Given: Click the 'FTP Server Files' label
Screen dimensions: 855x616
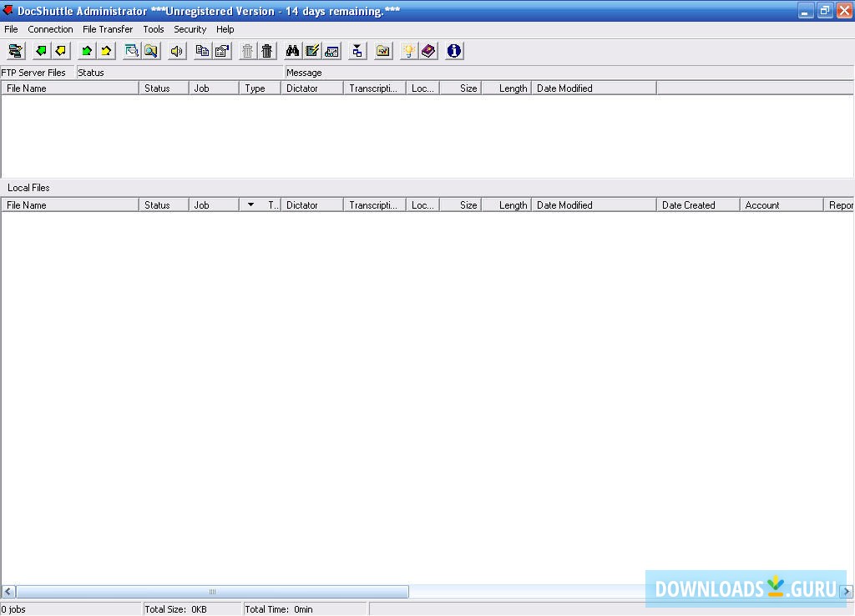Looking at the screenshot, I should point(33,73).
